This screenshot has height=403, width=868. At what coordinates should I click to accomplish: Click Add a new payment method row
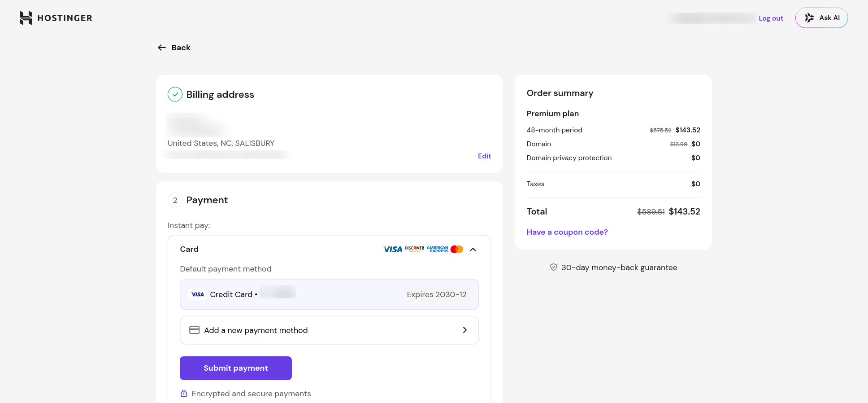pos(330,330)
